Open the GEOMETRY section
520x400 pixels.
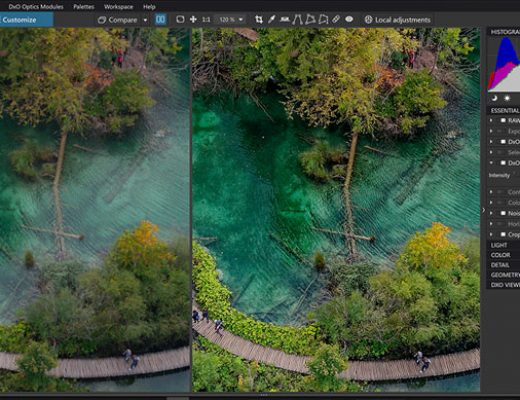504,275
